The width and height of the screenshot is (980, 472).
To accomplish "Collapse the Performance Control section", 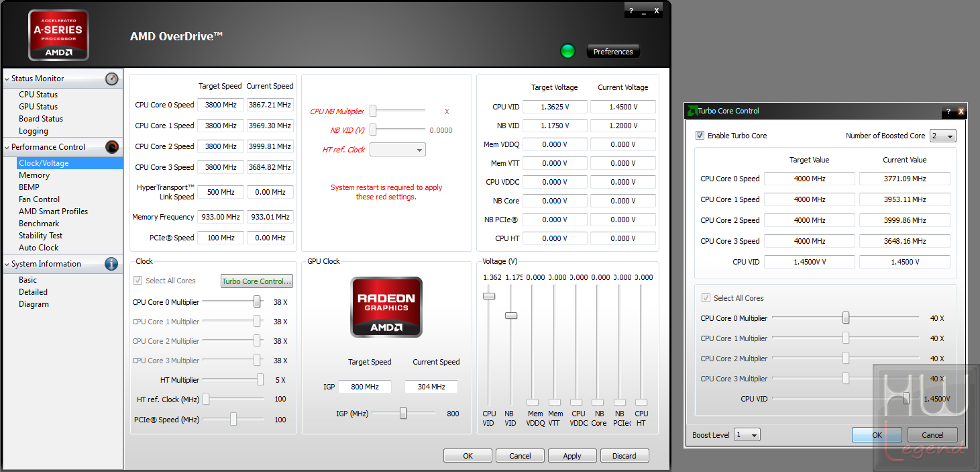I will pyautogui.click(x=7, y=148).
